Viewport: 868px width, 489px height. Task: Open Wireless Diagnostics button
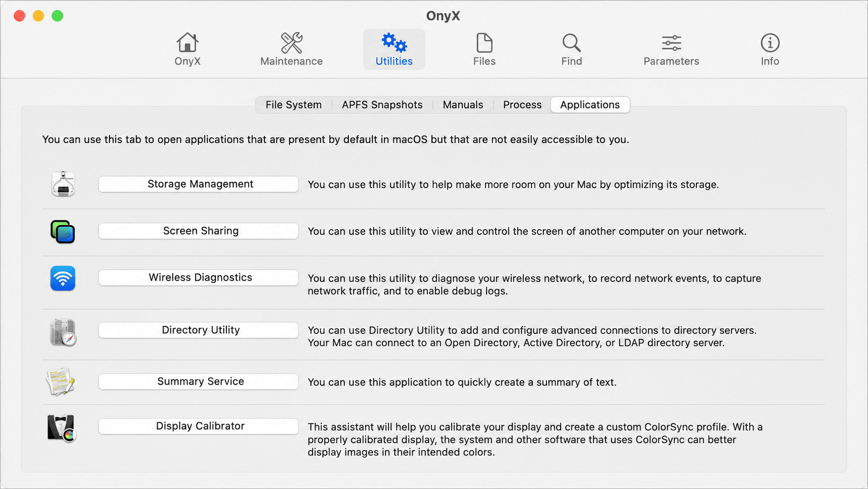coord(198,277)
